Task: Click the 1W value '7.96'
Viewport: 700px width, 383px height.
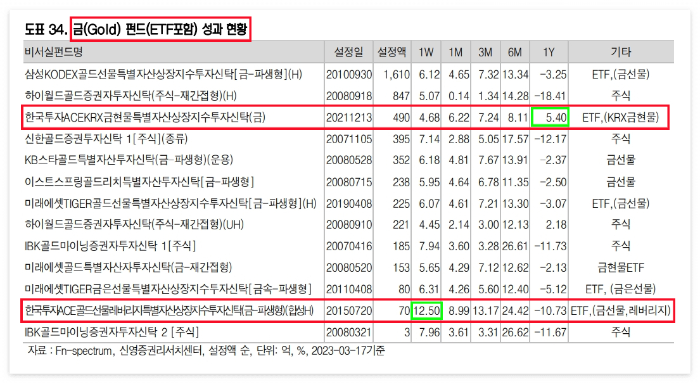Action: [429, 332]
